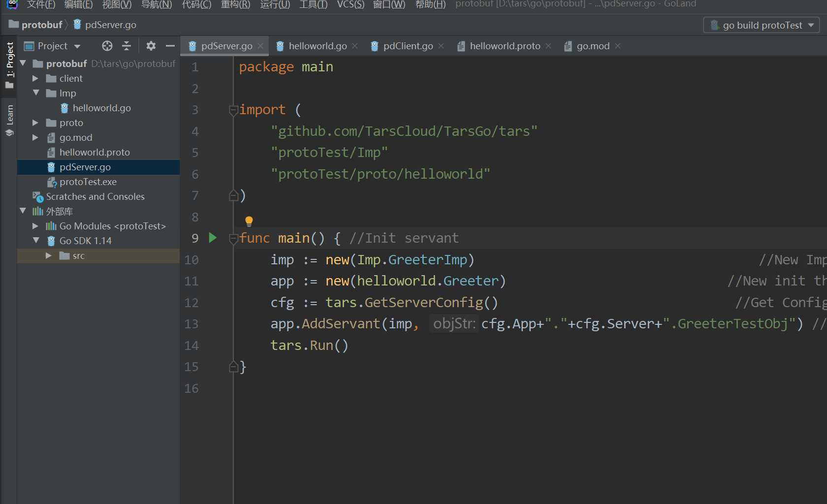
Task: Click the tars import path on line 4
Action: click(404, 131)
